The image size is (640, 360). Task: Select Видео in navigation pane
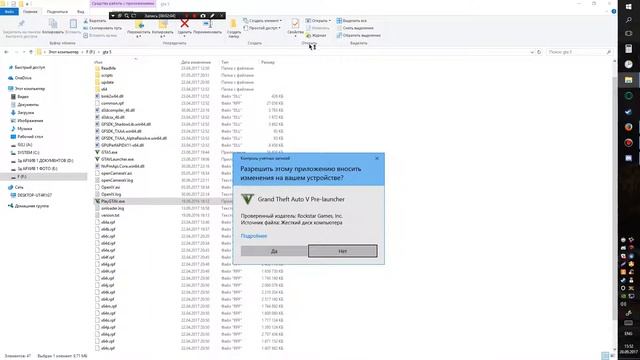point(23,97)
